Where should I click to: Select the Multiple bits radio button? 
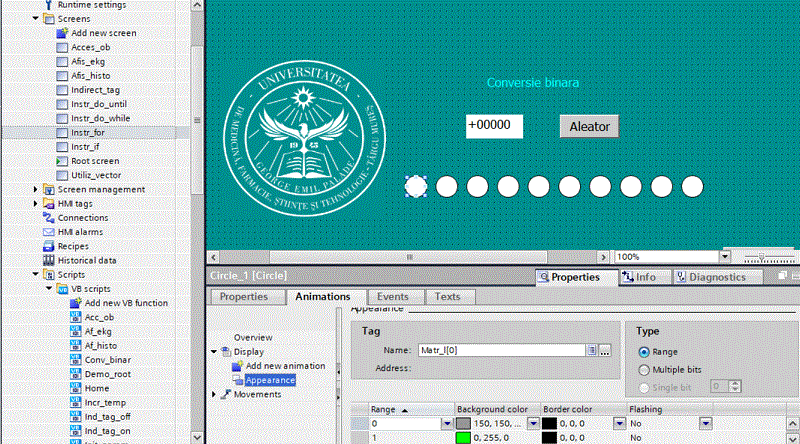click(644, 369)
